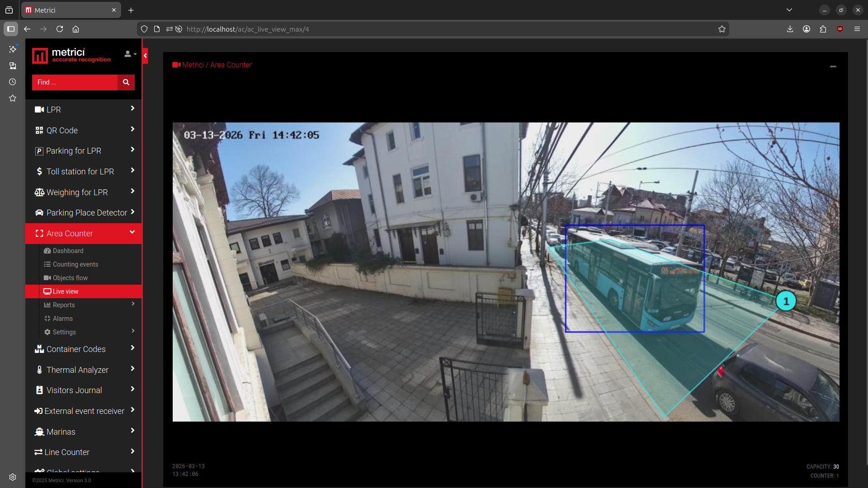Open a new browser tab
The height and width of the screenshot is (488, 868).
(131, 10)
